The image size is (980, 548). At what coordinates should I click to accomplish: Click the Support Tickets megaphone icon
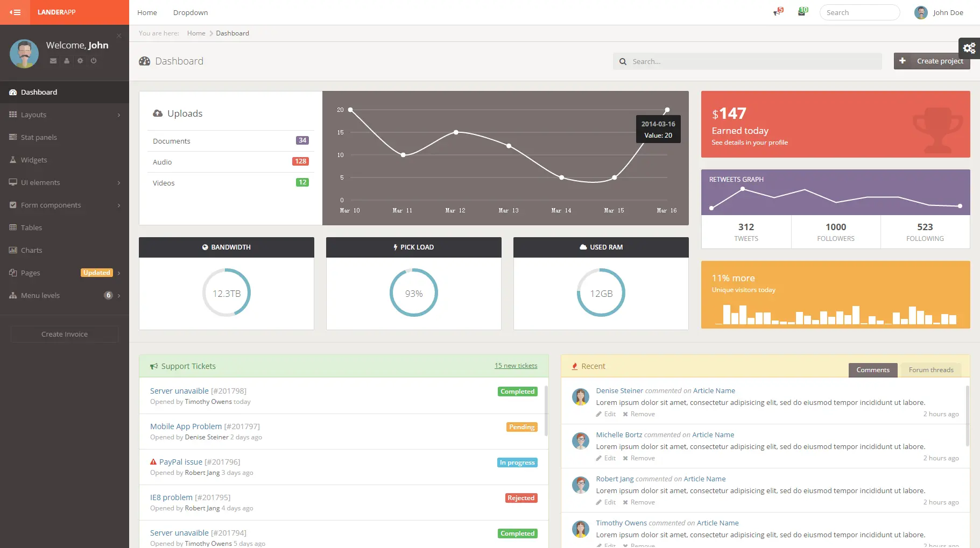click(x=154, y=366)
